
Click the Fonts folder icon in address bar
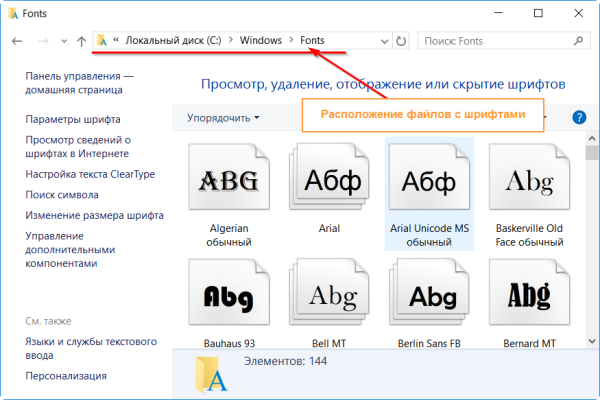coord(102,40)
